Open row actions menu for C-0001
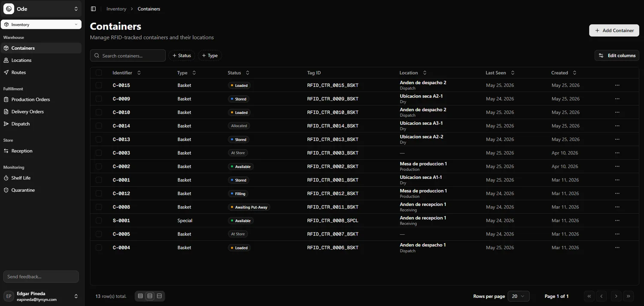 click(x=617, y=180)
